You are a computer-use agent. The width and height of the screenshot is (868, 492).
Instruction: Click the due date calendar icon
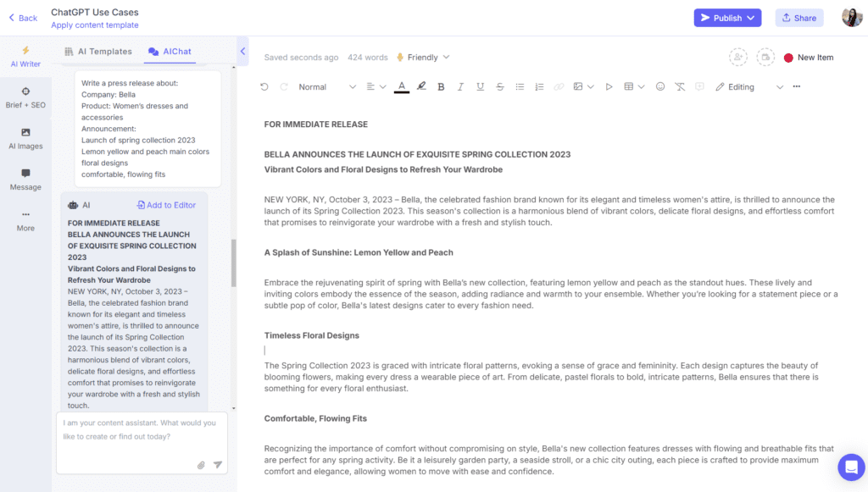765,57
